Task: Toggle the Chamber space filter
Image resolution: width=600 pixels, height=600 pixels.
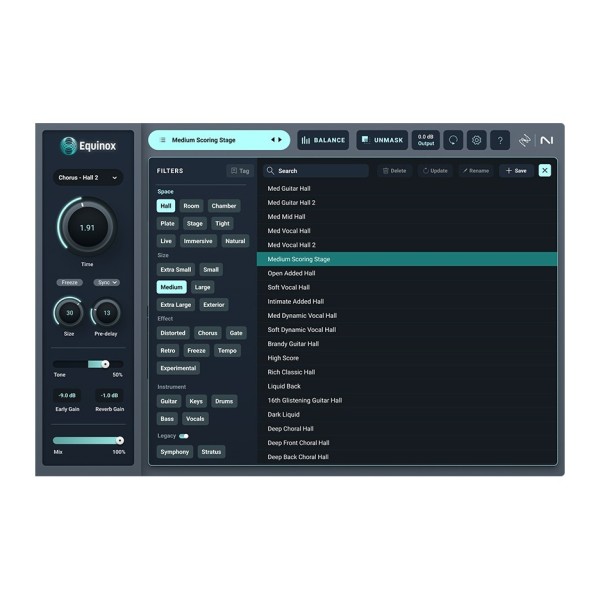Action: [224, 206]
